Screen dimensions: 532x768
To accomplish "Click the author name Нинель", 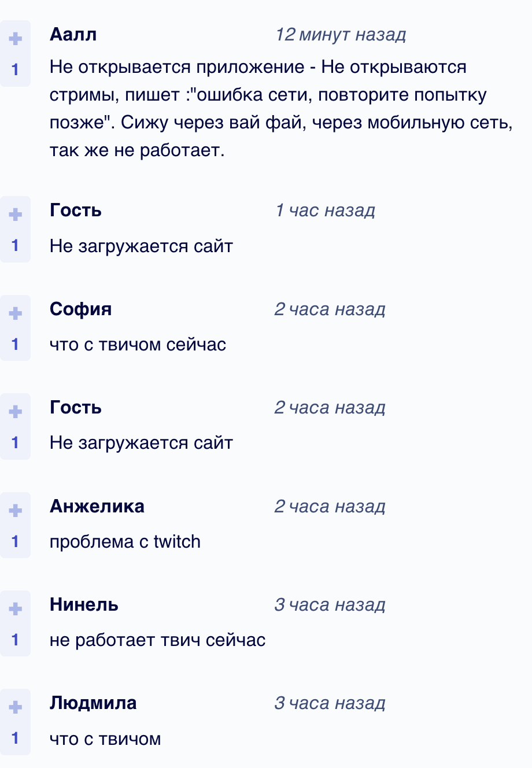I will coord(84,604).
